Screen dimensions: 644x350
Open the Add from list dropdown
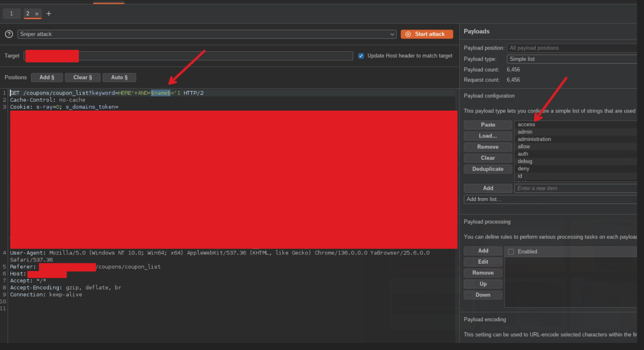pyautogui.click(x=550, y=199)
